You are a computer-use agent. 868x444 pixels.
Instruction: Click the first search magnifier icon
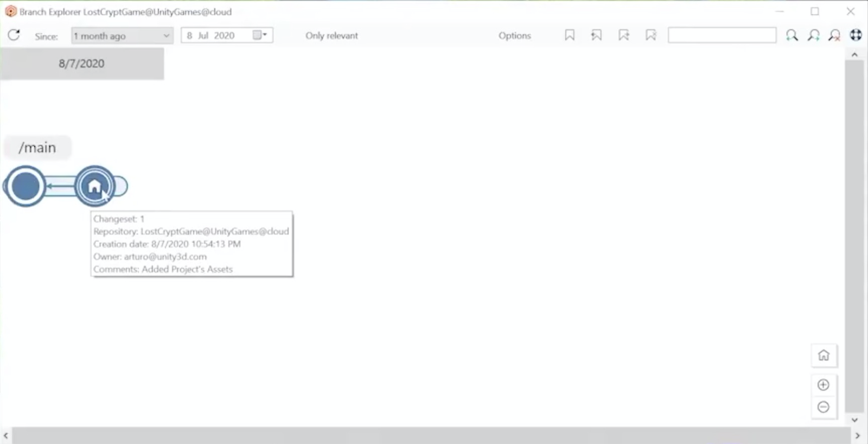(792, 36)
